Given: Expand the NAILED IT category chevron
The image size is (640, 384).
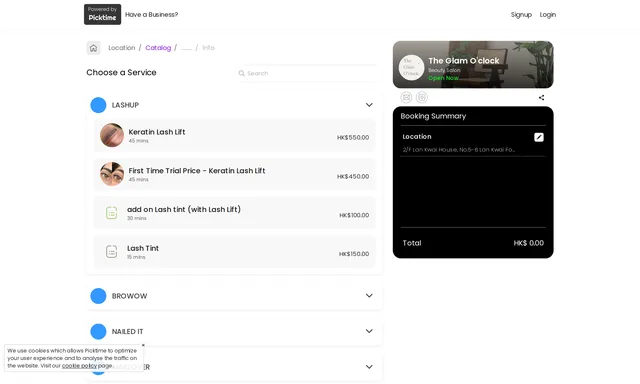Looking at the screenshot, I should (x=369, y=331).
